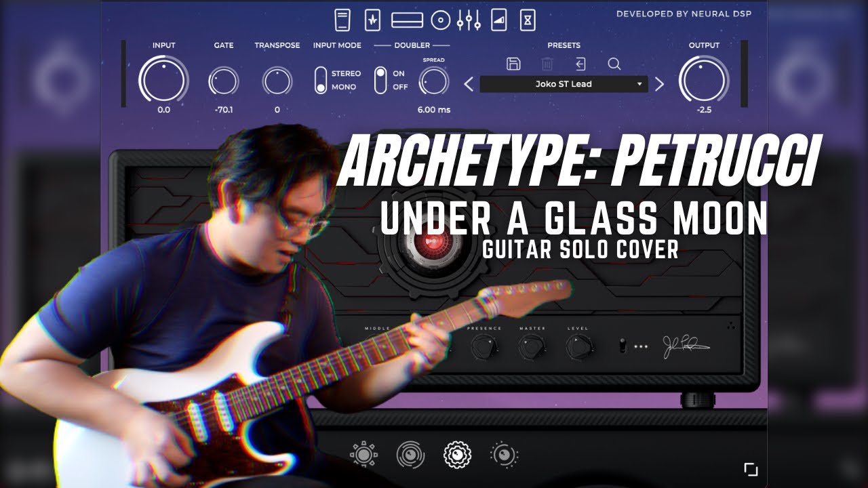Open the stompbox pedal section icon
The height and width of the screenshot is (488, 868).
tap(342, 20)
